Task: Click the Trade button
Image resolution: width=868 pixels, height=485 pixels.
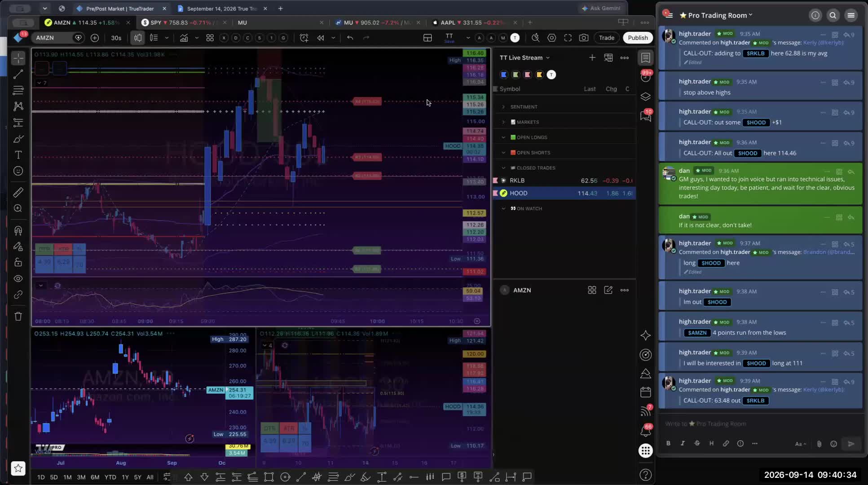Action: coord(607,38)
